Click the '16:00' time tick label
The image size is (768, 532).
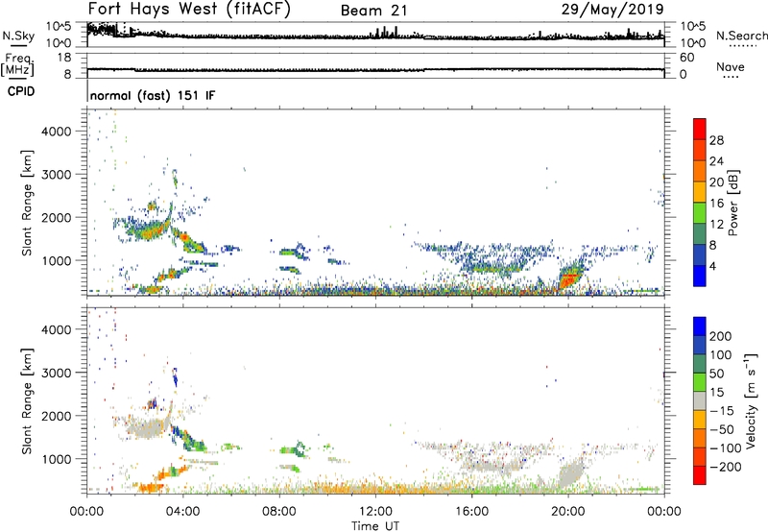(x=471, y=512)
